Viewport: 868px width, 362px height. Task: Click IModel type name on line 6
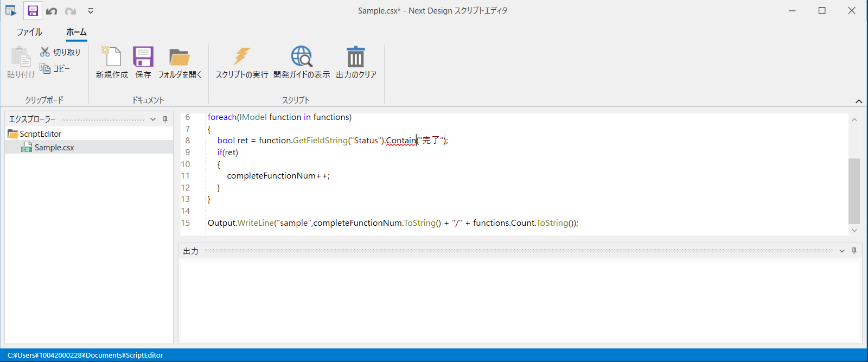253,117
